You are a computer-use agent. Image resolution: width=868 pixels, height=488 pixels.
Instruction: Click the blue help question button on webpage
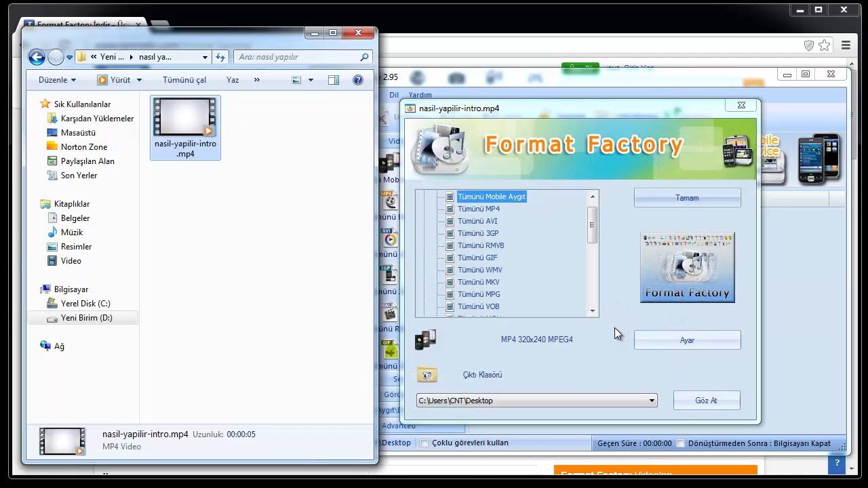coord(837,464)
